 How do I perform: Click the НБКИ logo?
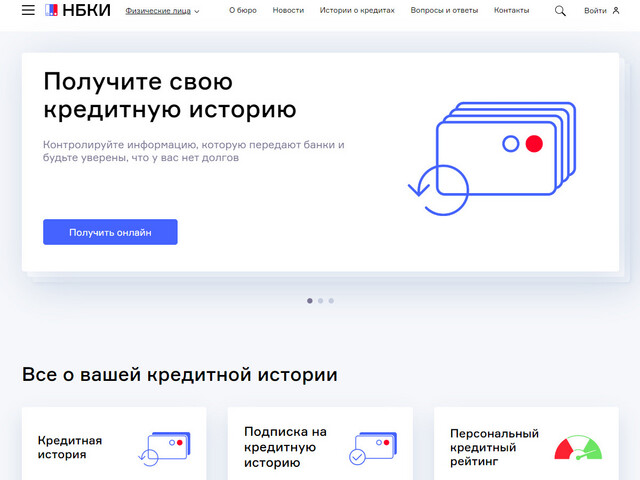[78, 10]
